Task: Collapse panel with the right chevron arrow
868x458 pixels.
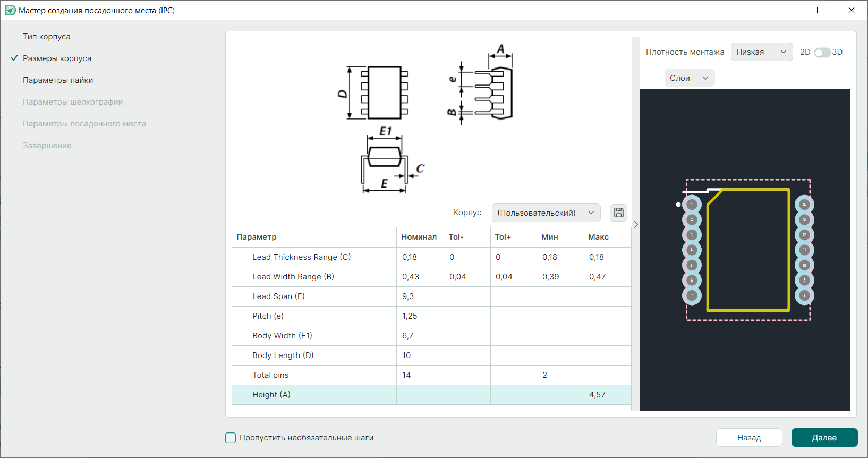Action: click(635, 225)
